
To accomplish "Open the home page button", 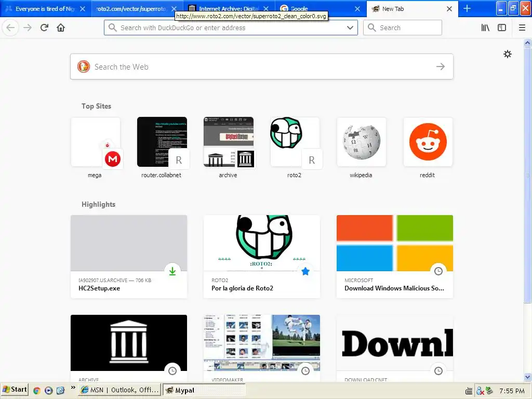I will [x=61, y=28].
